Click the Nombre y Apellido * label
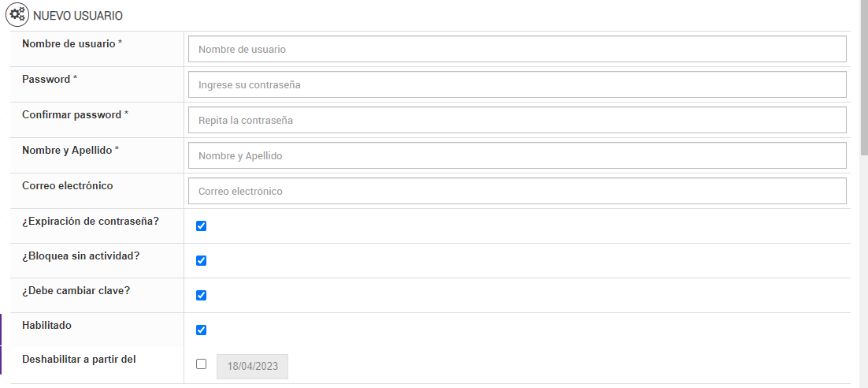Screen dimensions: 868x388 (70, 150)
